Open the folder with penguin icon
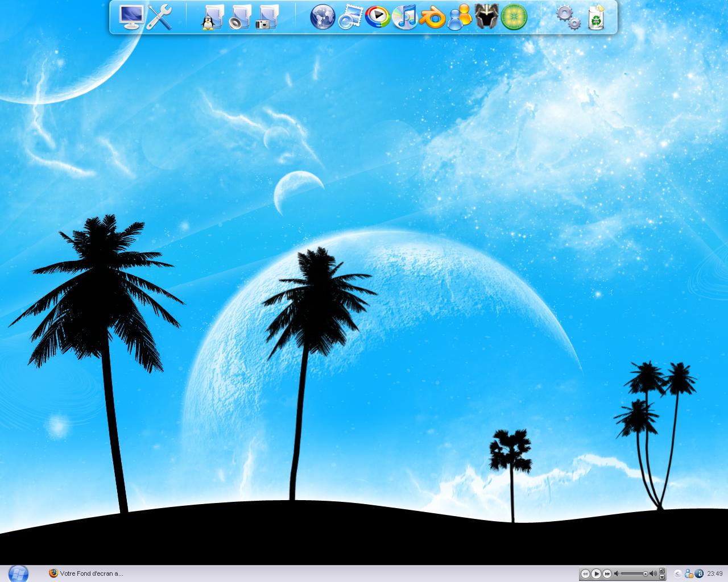 (213, 17)
